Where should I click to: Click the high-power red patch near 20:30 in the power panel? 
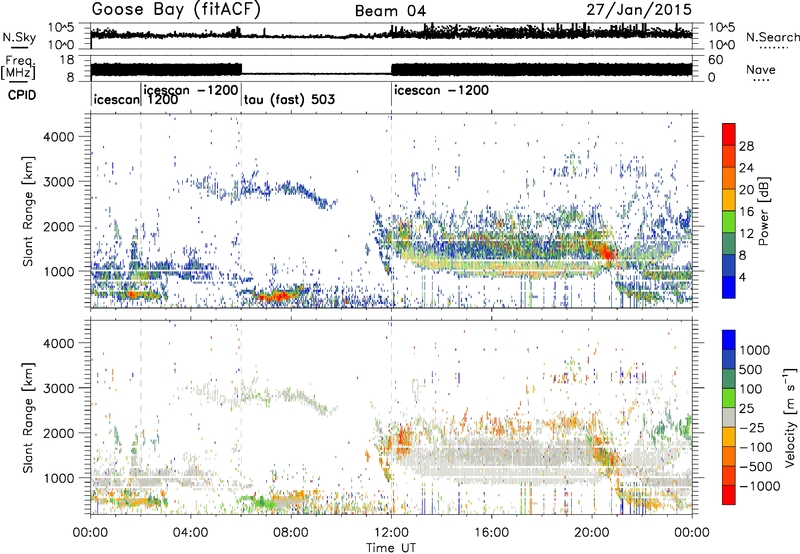coord(607,251)
